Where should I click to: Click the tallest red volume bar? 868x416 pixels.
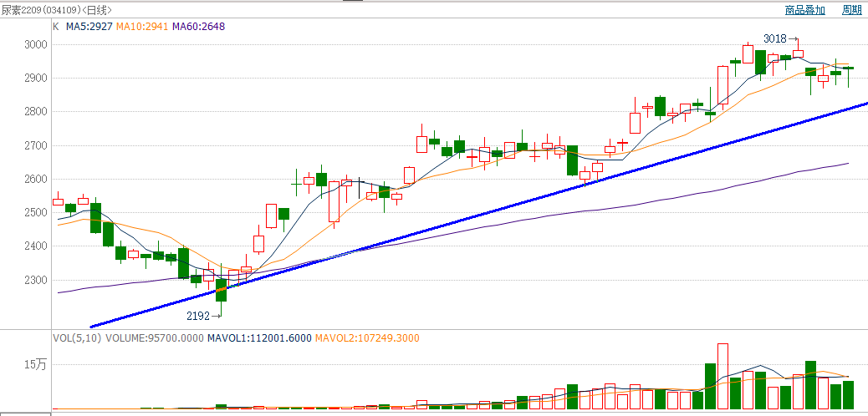click(722, 376)
